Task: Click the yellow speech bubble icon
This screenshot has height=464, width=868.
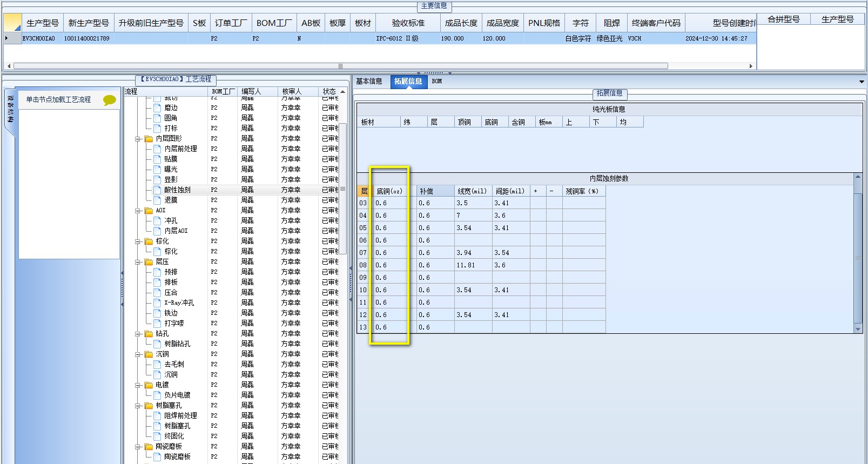Action: 109,100
